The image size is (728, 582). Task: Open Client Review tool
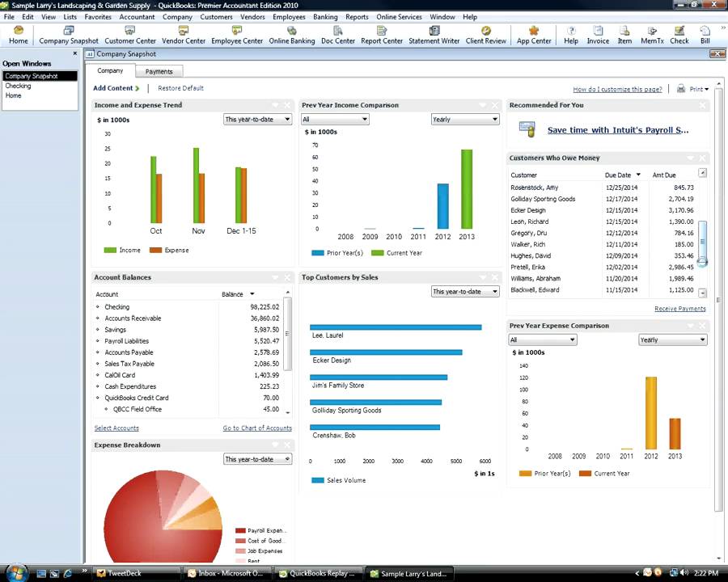(485, 36)
